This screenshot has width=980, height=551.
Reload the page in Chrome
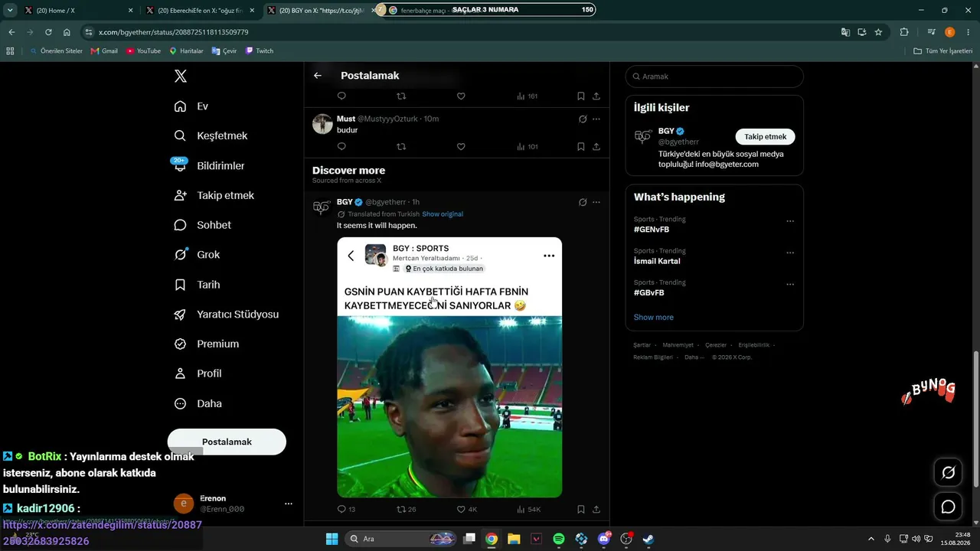(48, 32)
